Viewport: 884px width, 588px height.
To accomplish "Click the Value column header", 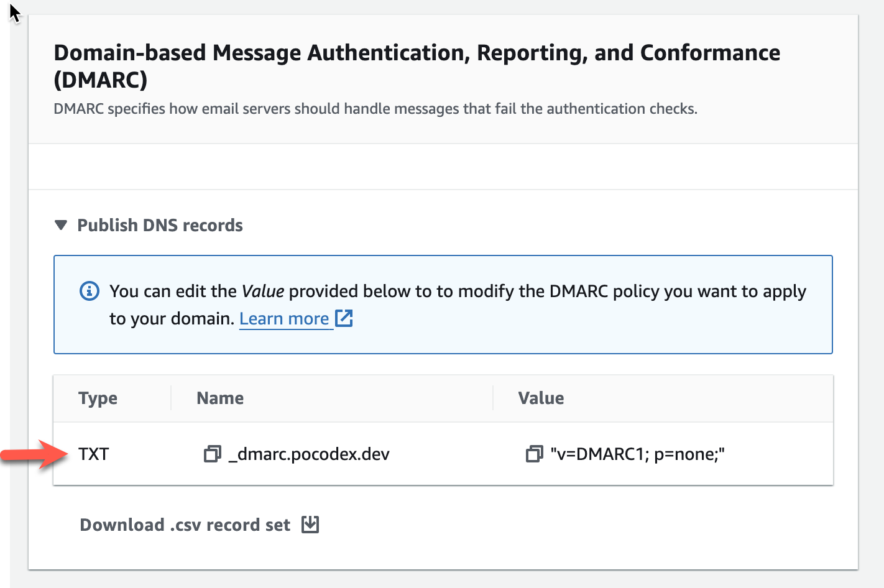I will (x=541, y=398).
